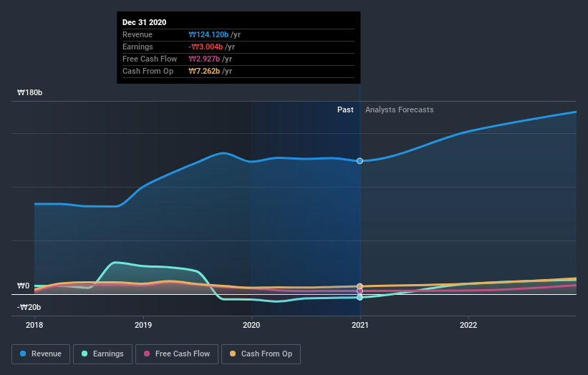Image resolution: width=588 pixels, height=375 pixels.
Task: Click the 2021 axis label
Action: point(360,325)
